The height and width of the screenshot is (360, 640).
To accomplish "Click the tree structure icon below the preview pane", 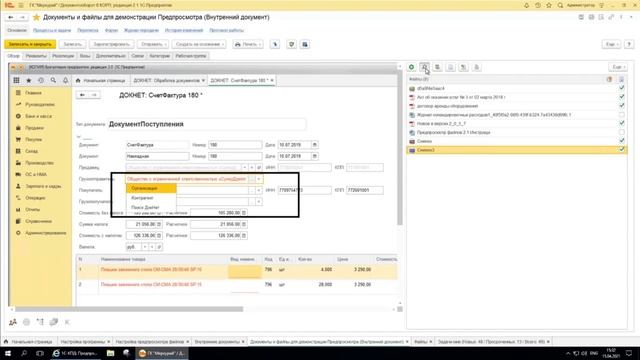I will click(40, 322).
